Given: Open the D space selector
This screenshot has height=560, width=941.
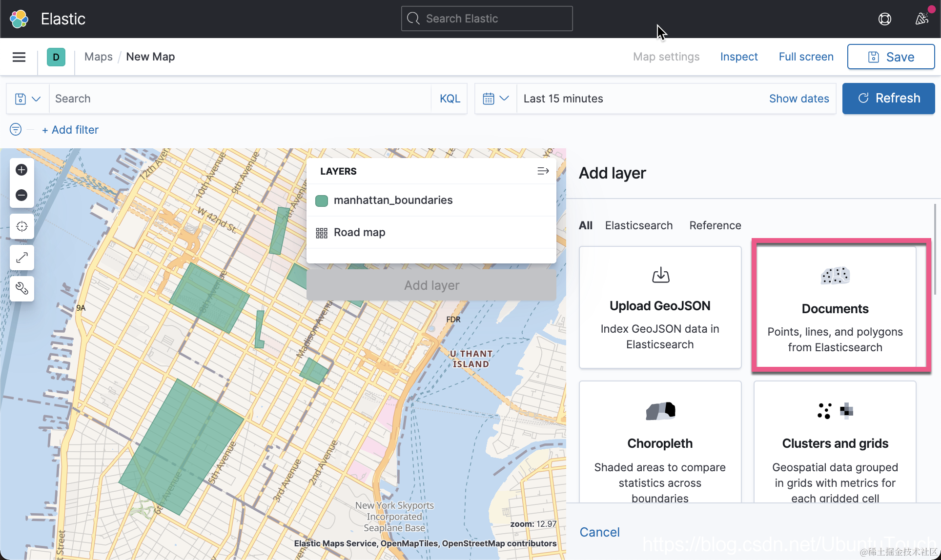Looking at the screenshot, I should click(56, 57).
